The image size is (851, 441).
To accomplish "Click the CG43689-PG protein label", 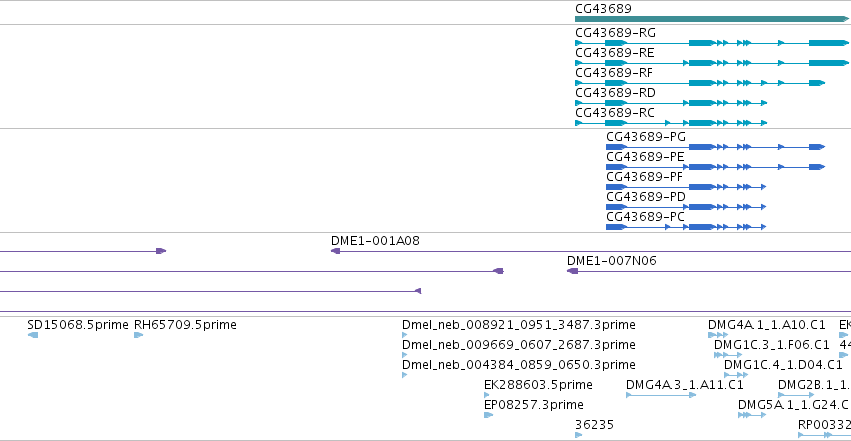I will click(x=646, y=137).
